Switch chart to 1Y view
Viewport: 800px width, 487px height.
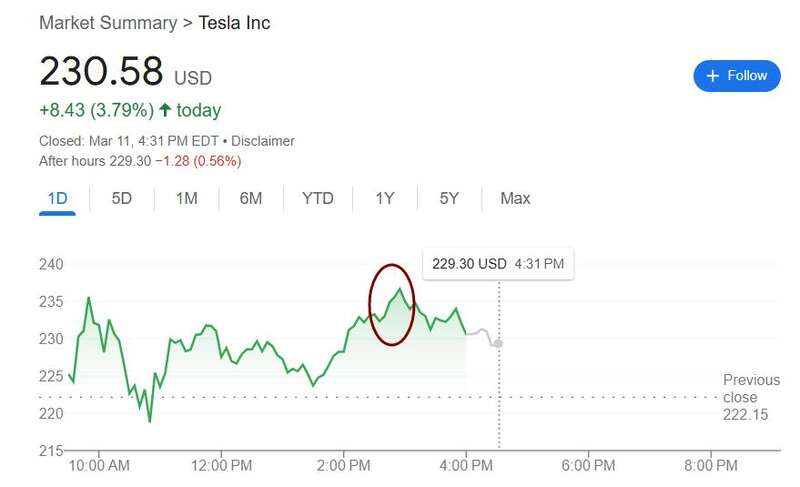click(x=385, y=198)
